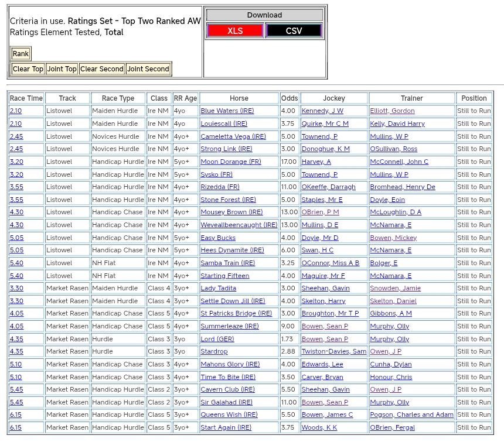Screen dimensions: 504x442
Task: Select the Clear Top filter
Action: [x=28, y=69]
